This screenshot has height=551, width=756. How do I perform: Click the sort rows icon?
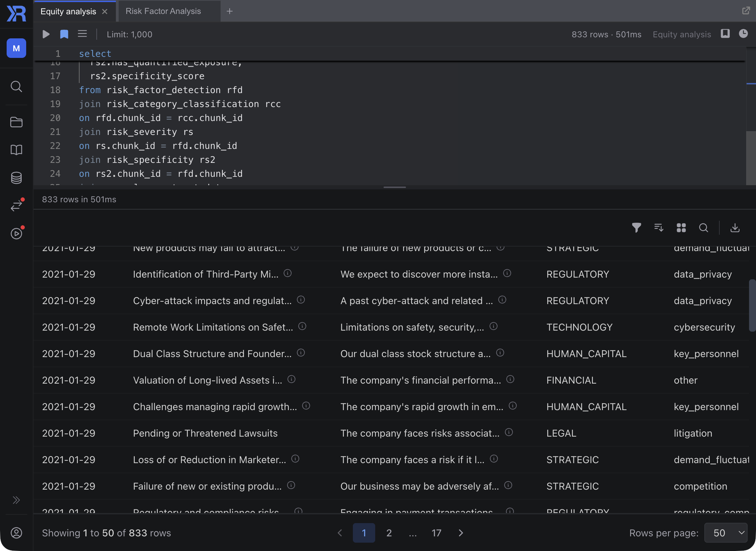coord(659,228)
